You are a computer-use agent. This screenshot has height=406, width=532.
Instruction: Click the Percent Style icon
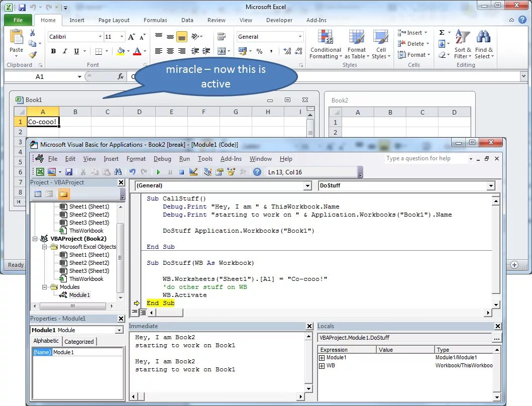tap(260, 51)
